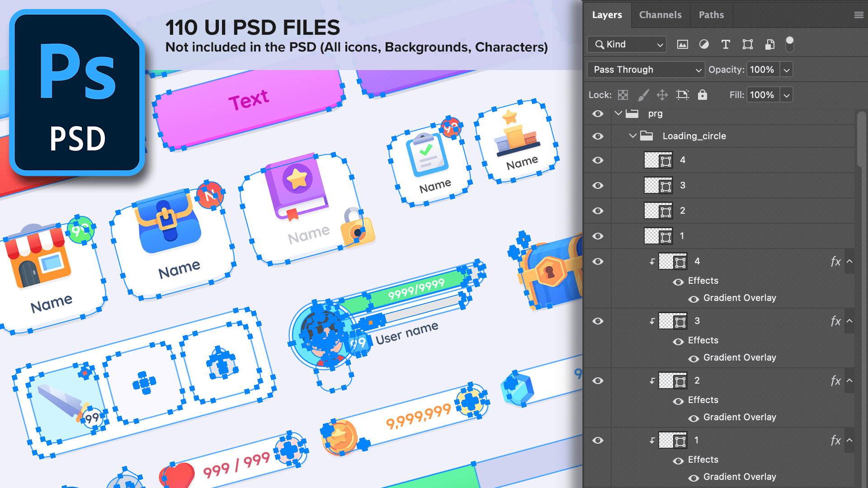This screenshot has height=488, width=868.
Task: Click lock image pixels brush icon
Action: coord(643,95)
